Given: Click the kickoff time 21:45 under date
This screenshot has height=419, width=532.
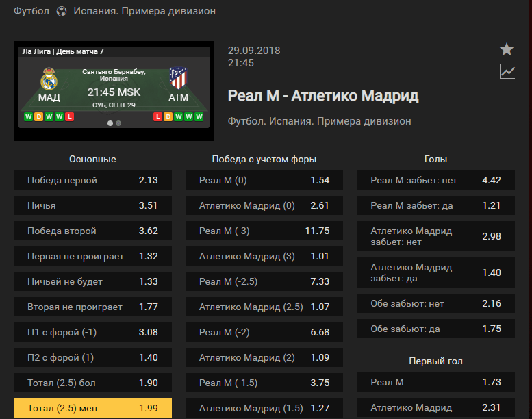Looking at the screenshot, I should click(241, 63).
